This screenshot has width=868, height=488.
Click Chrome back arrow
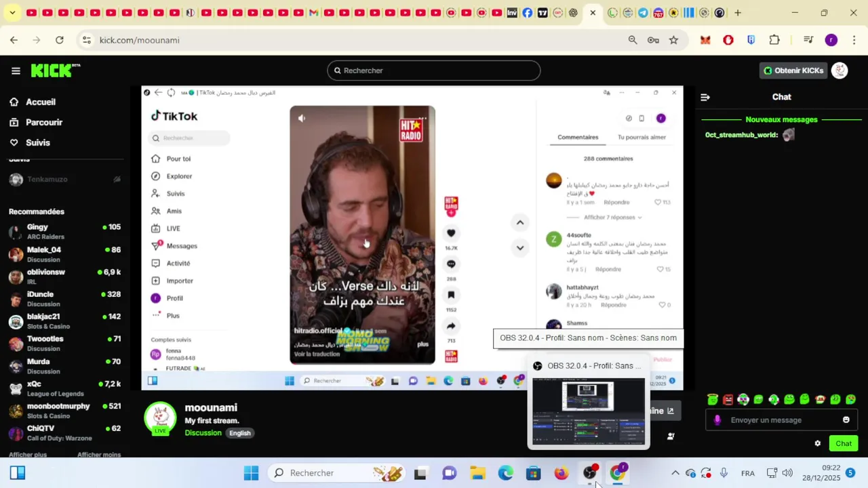(14, 40)
